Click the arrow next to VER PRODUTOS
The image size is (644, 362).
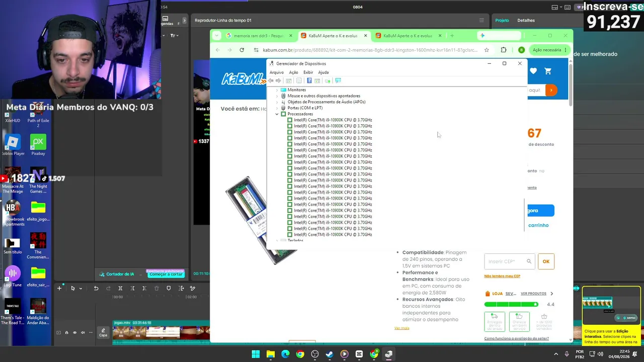coord(551,294)
